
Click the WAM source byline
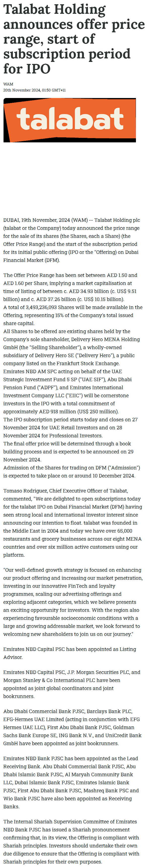point(8,84)
